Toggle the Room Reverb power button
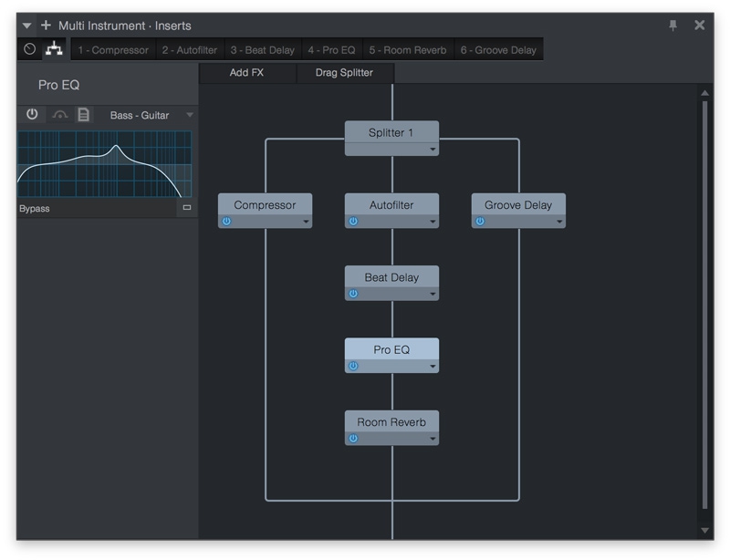This screenshot has width=730, height=560. [x=353, y=438]
